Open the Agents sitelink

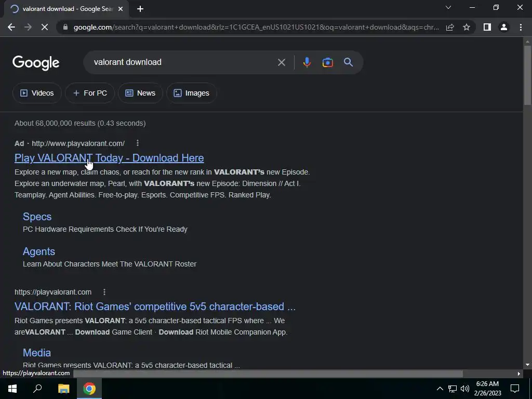point(38,251)
